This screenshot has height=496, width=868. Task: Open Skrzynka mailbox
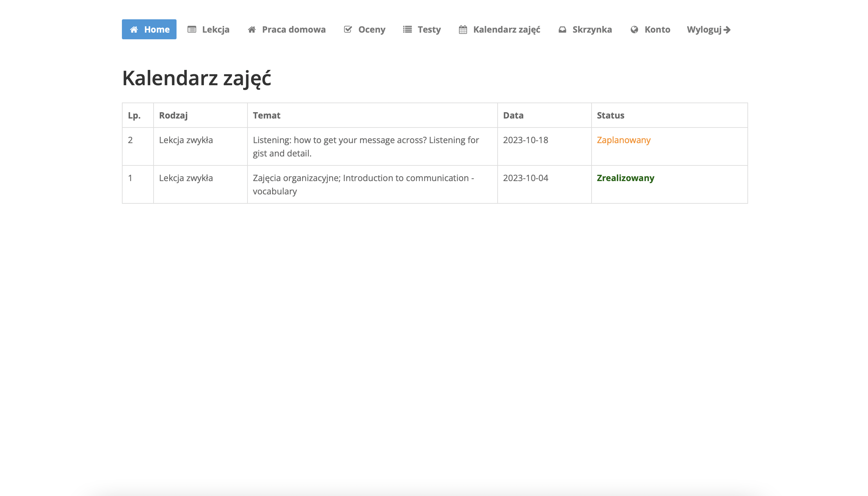[x=592, y=30]
